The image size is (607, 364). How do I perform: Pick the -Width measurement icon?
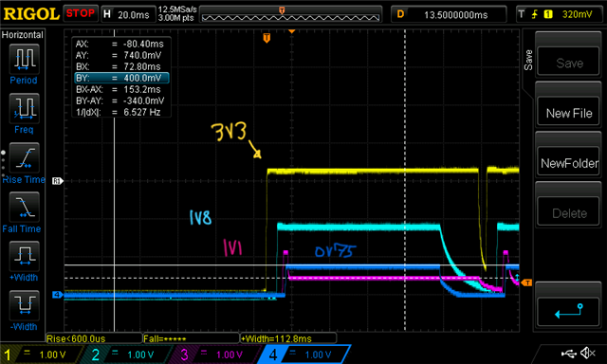(24, 305)
